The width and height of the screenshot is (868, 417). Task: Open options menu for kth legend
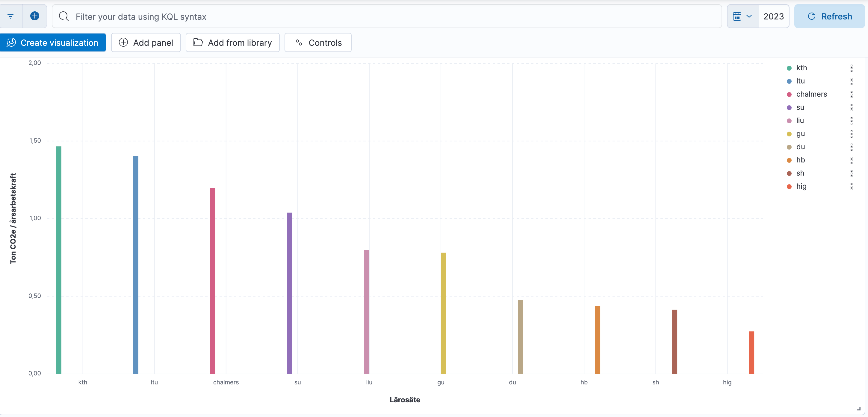(851, 68)
